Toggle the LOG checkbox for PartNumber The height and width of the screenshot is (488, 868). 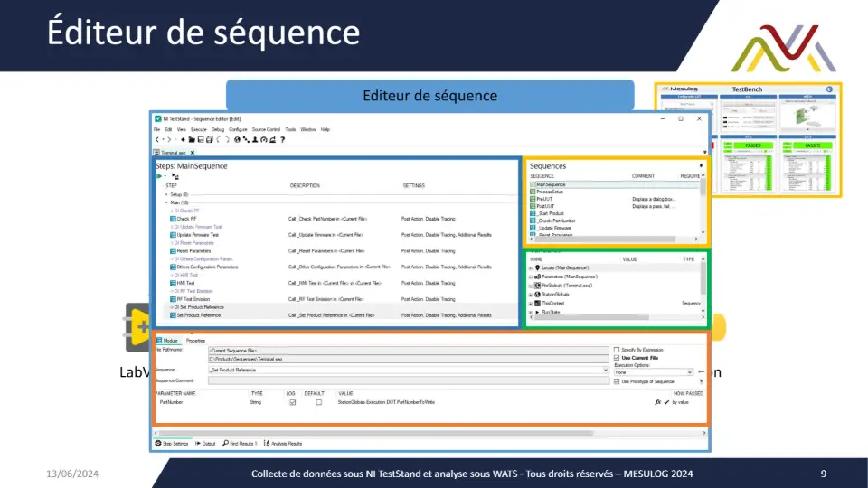pos(292,403)
